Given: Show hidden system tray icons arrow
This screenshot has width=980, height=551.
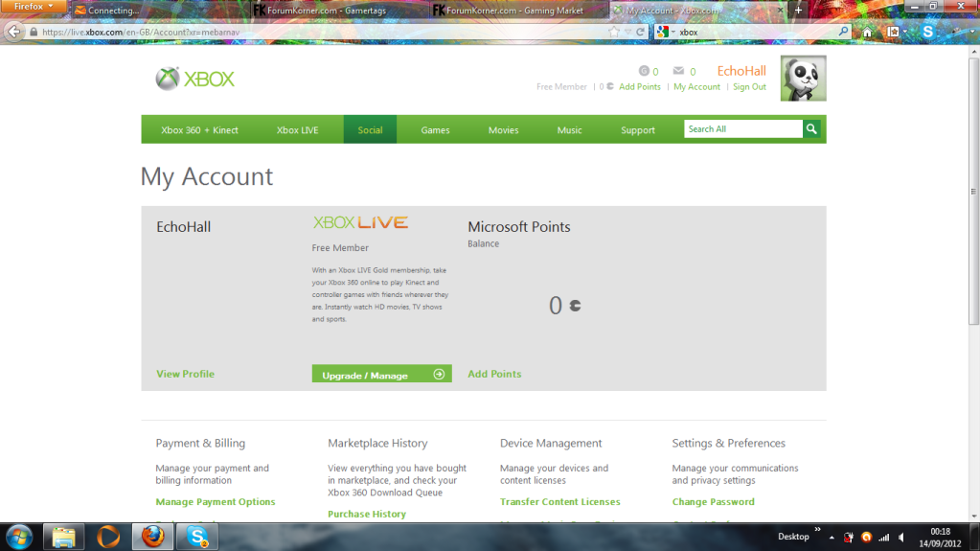Looking at the screenshot, I should (x=832, y=537).
